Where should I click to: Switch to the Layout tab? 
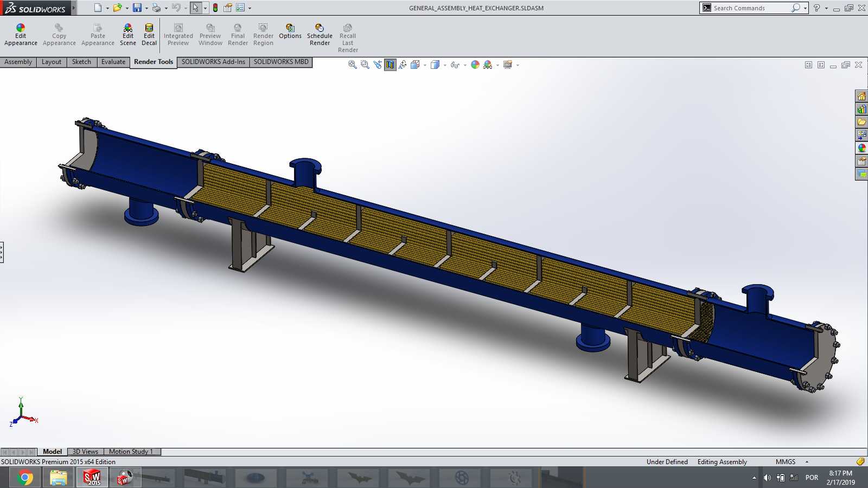(x=52, y=62)
